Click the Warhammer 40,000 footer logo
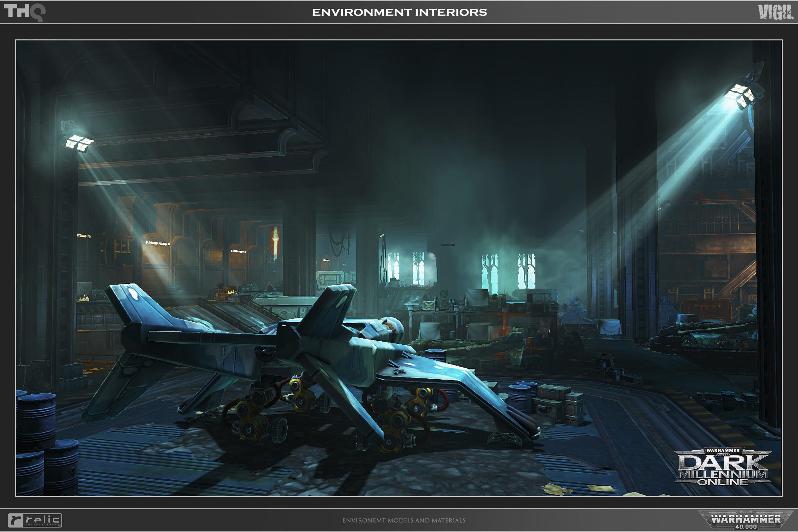This screenshot has width=798, height=532. (x=746, y=520)
